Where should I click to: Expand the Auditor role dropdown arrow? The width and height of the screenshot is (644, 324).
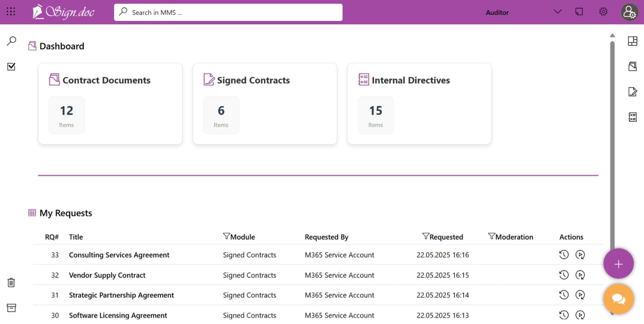tap(558, 12)
